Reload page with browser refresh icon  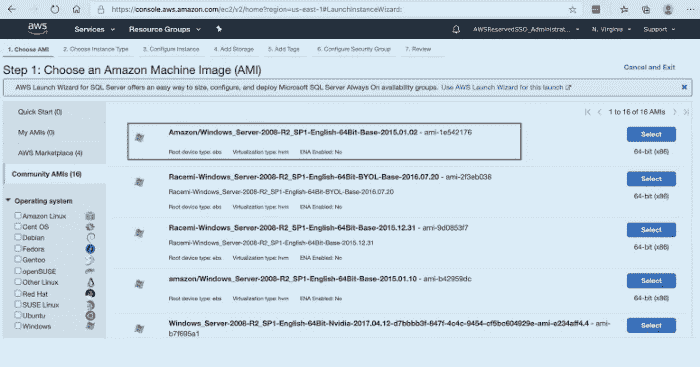[x=54, y=9]
